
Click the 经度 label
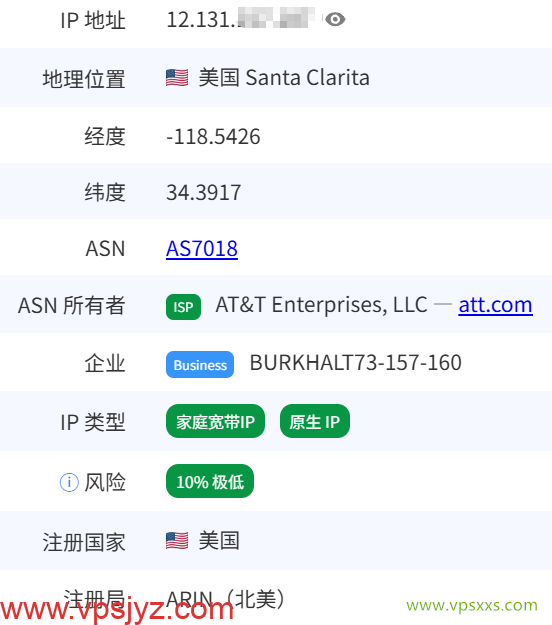pos(105,137)
